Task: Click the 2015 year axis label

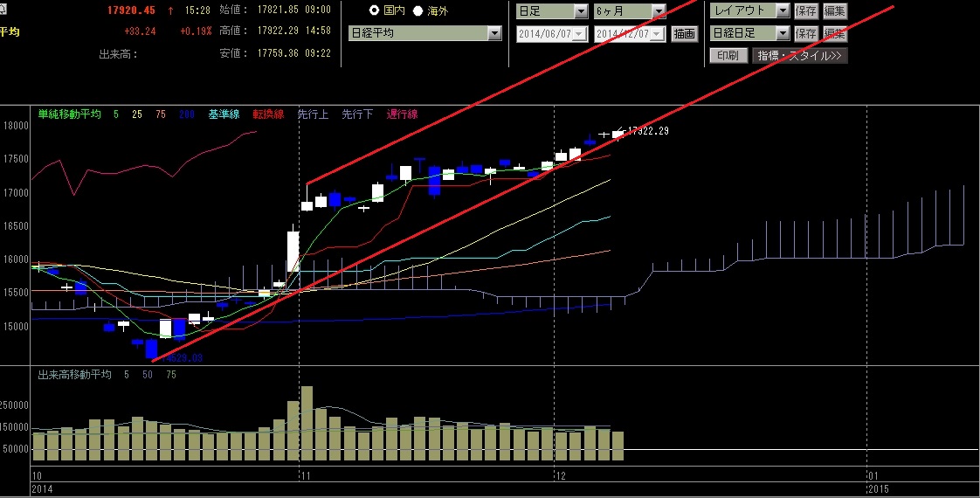Action: point(878,488)
